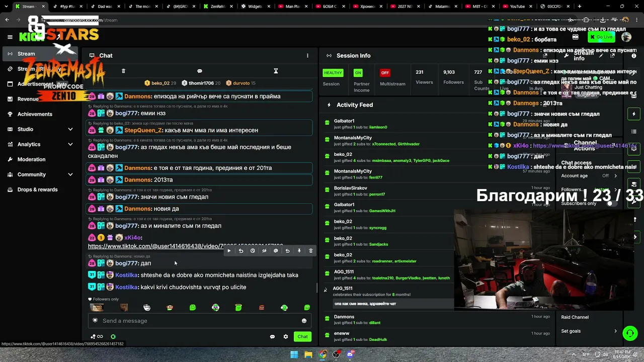Open Discord from the taskbar
The width and height of the screenshot is (644, 362).
click(x=351, y=354)
